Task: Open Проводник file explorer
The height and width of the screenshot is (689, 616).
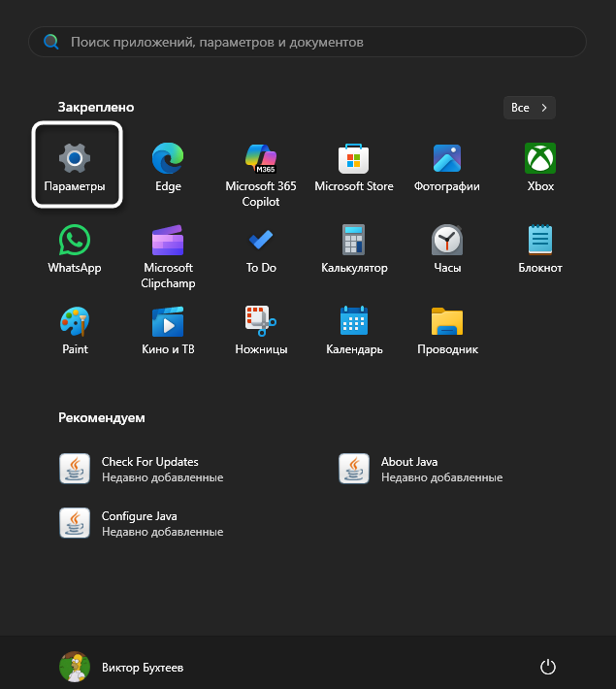Action: 447,331
